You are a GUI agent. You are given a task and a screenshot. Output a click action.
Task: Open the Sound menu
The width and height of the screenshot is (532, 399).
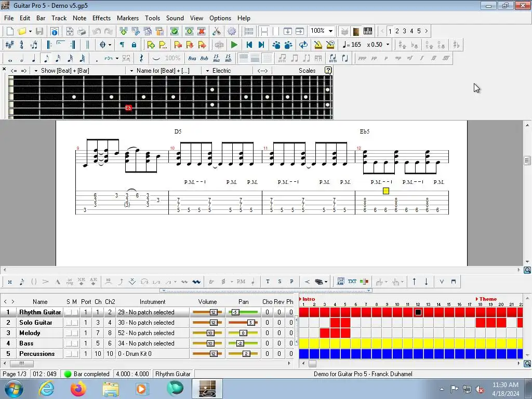pyautogui.click(x=175, y=18)
